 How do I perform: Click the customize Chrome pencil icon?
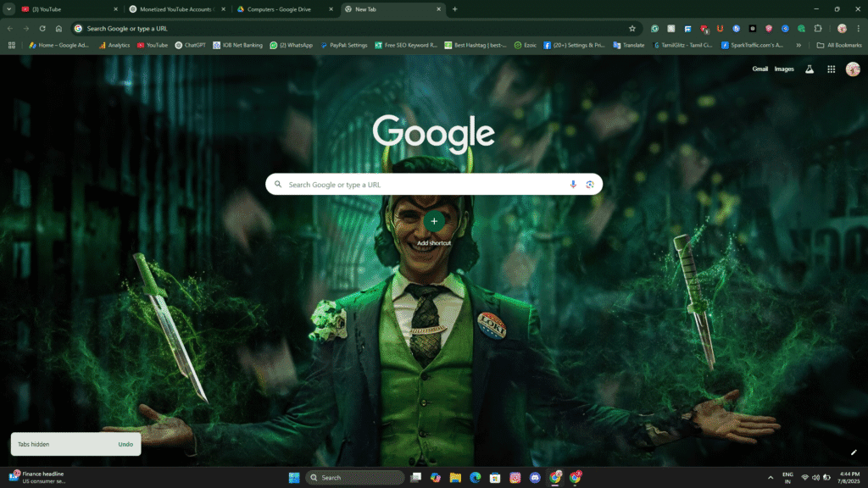(x=854, y=452)
